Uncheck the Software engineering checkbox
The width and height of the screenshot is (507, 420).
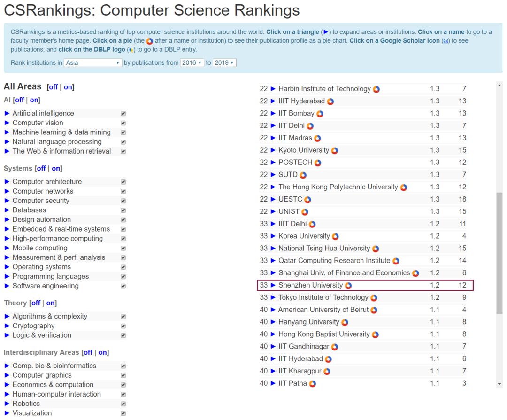click(123, 286)
